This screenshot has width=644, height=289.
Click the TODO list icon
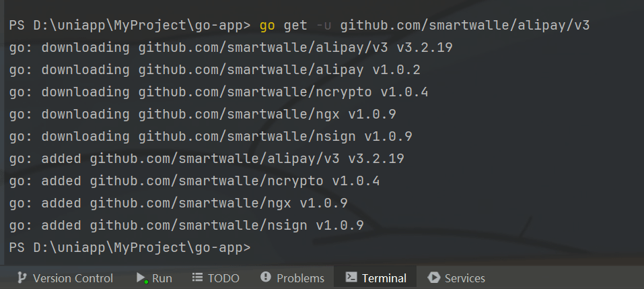[x=197, y=278]
